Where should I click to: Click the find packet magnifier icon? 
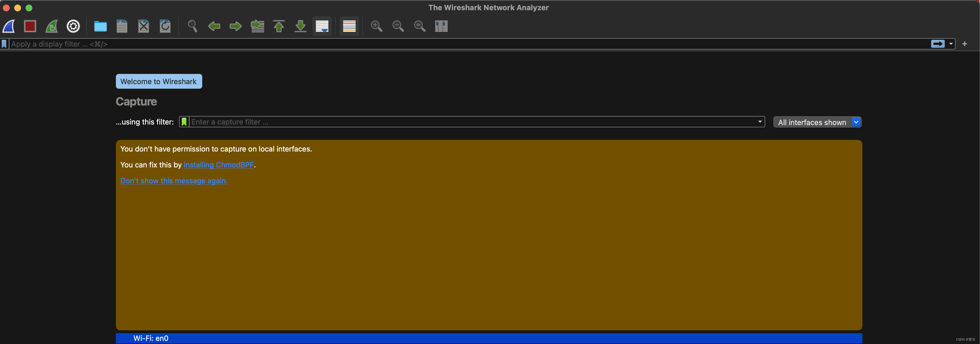(x=193, y=26)
